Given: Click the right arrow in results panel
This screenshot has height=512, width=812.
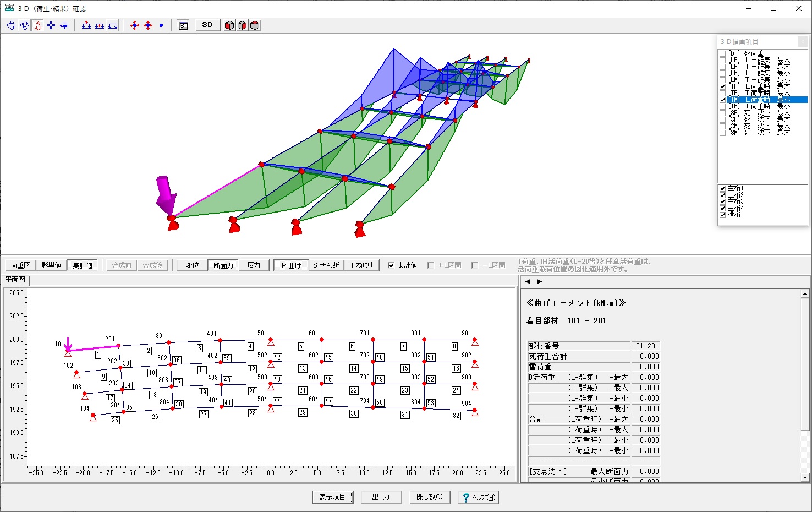Looking at the screenshot, I should [540, 281].
